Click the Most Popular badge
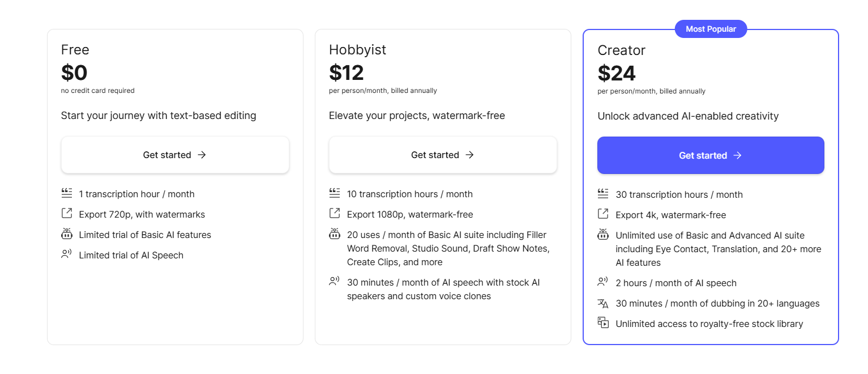Screen dimensions: 868x374 click(x=711, y=29)
